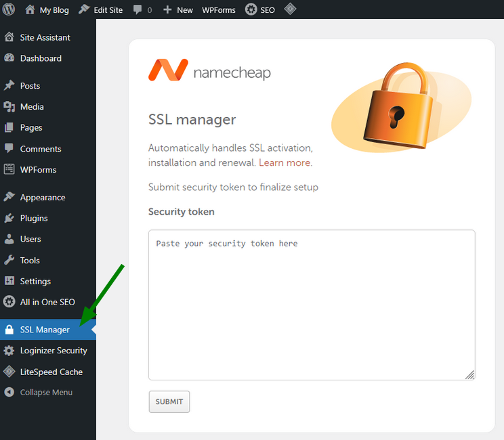Image resolution: width=504 pixels, height=440 pixels.
Task: Click the Posts pin icon
Action: click(x=9, y=85)
